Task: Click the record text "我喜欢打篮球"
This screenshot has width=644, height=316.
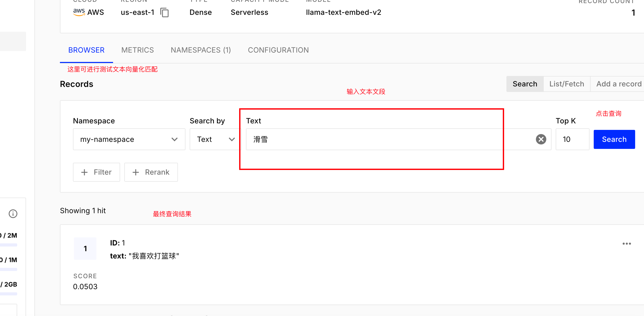Action: point(154,256)
